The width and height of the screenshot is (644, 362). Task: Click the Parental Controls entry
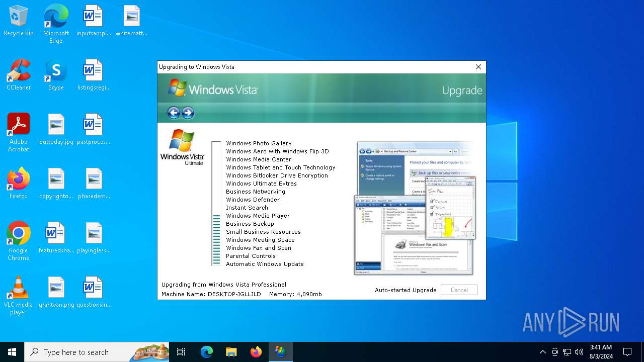coord(251,256)
